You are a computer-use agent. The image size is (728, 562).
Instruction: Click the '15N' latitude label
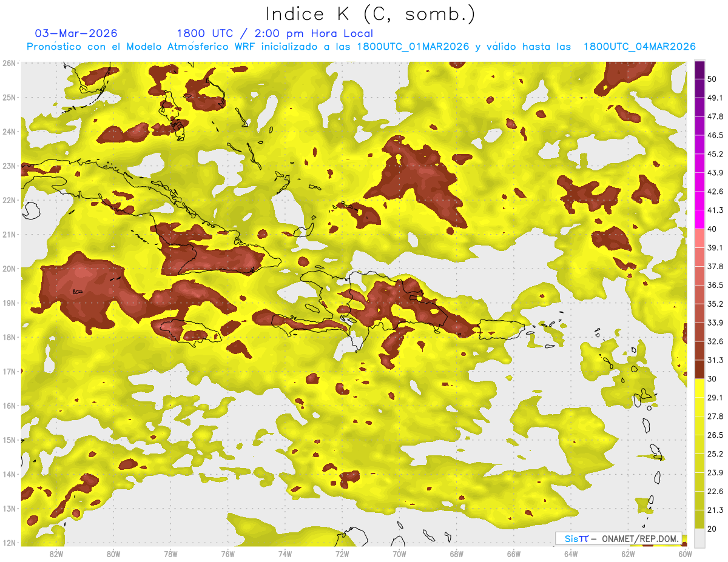pyautogui.click(x=9, y=440)
